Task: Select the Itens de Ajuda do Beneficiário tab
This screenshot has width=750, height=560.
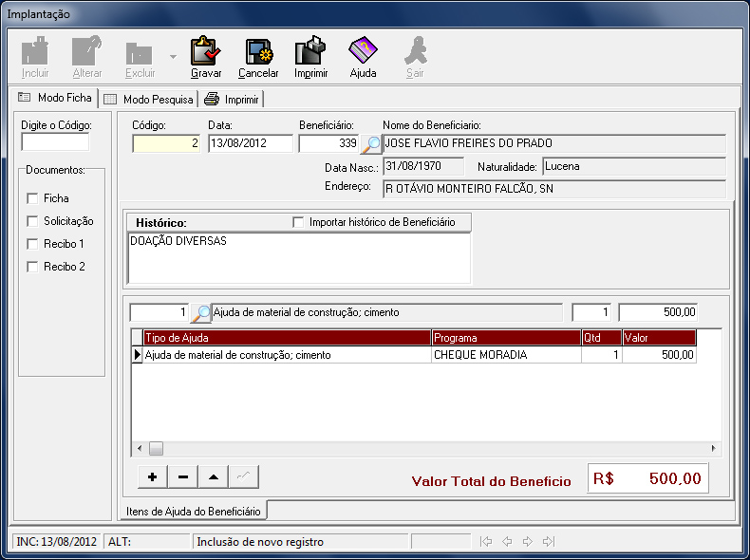Action: [193, 511]
